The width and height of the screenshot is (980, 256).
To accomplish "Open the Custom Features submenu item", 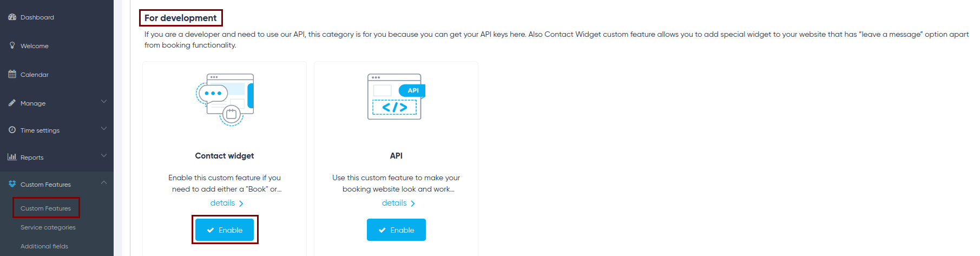I will [45, 208].
